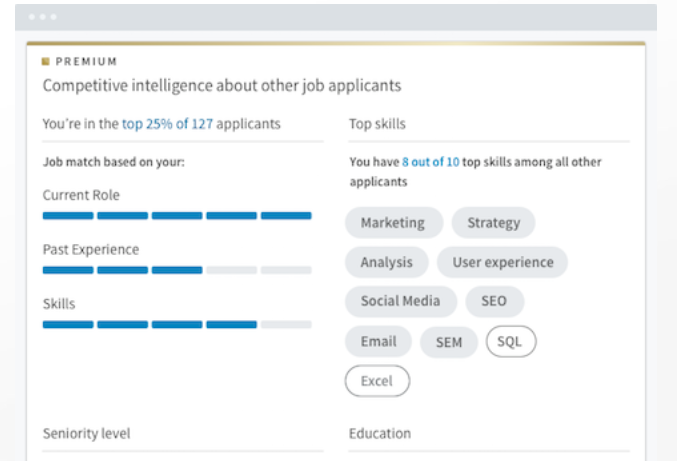Viewport: 677px width, 461px height.
Task: Select the Strategy skill pill
Action: click(x=493, y=223)
